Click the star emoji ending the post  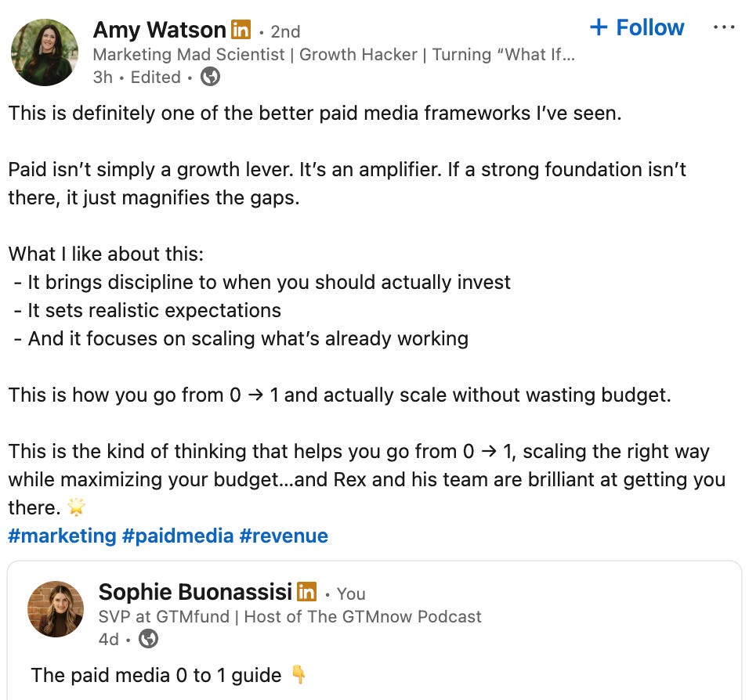pos(76,507)
